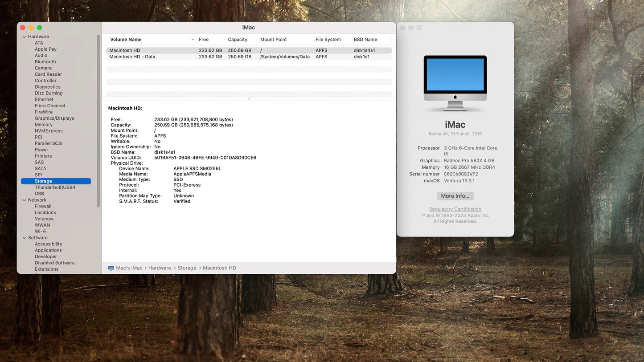Click Storage in the bottom breadcrumb bar

[187, 268]
